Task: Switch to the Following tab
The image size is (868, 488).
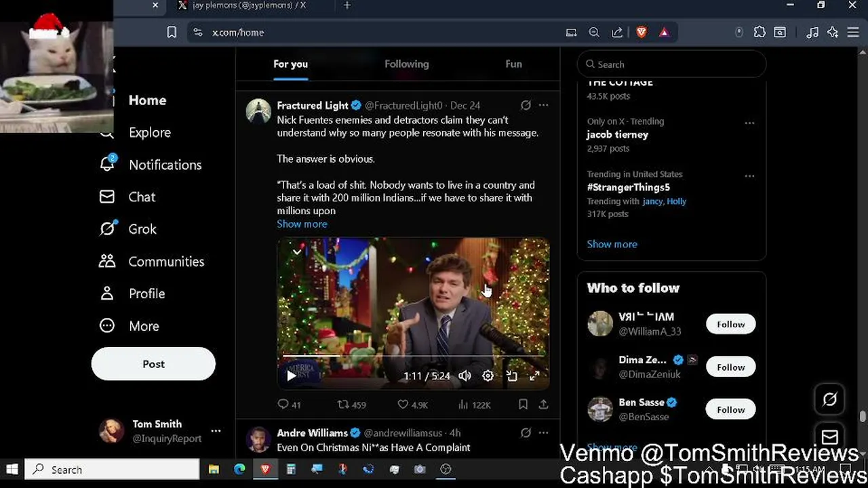Action: 406,64
